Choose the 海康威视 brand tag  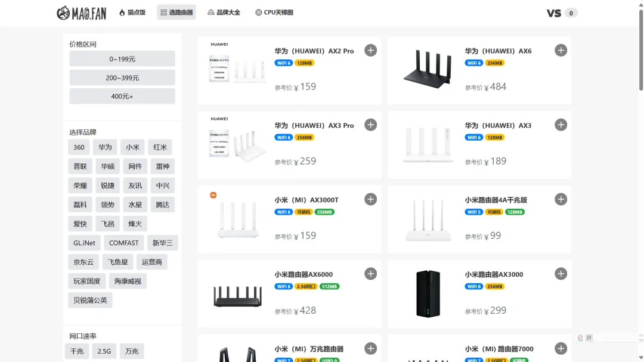point(128,281)
